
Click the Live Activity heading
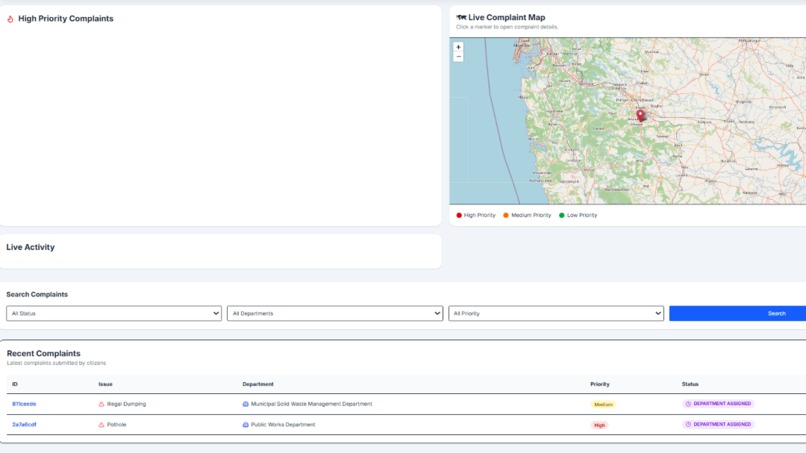[x=30, y=247]
